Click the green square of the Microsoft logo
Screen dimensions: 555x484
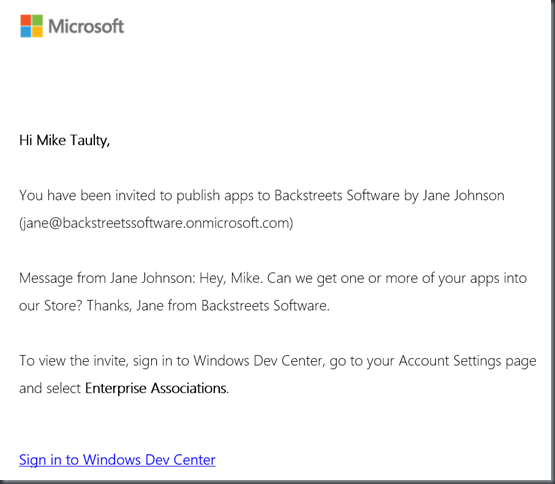tap(38, 20)
